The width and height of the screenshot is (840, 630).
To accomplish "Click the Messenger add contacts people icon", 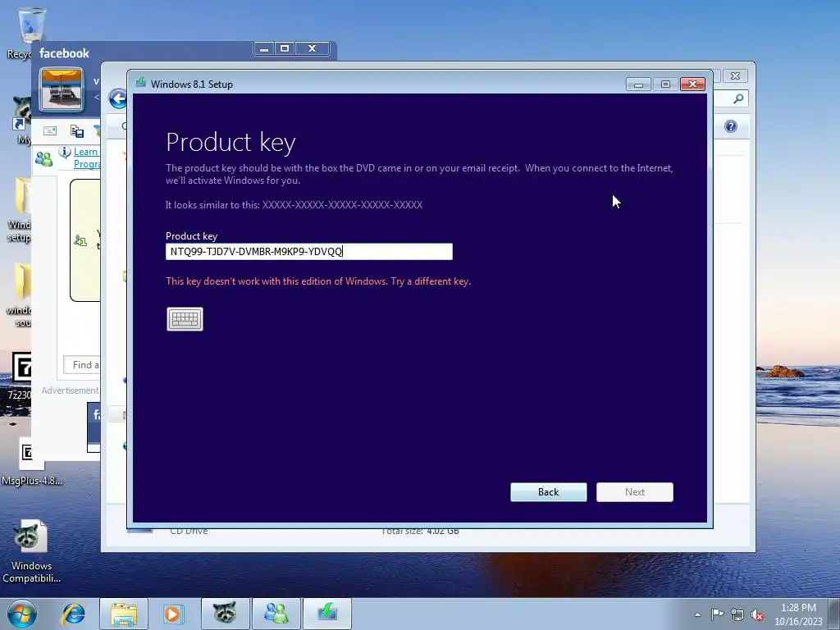I will pos(43,158).
